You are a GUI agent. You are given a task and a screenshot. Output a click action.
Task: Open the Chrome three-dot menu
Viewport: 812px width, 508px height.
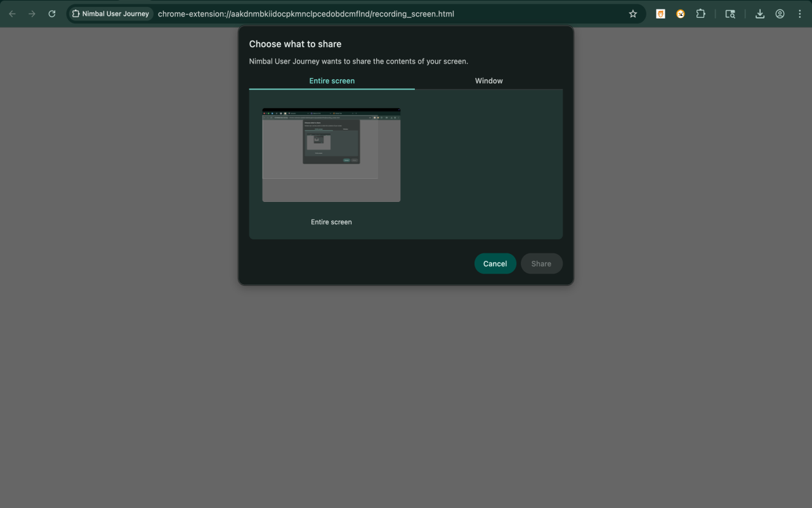799,13
